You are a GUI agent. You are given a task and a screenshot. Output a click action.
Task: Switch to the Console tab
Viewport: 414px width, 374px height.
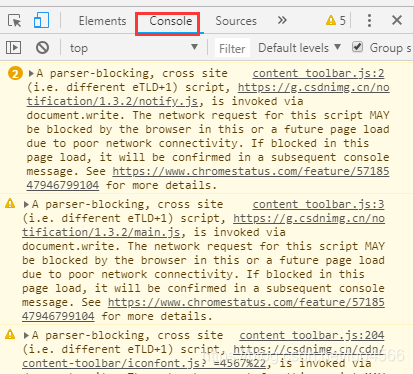170,21
